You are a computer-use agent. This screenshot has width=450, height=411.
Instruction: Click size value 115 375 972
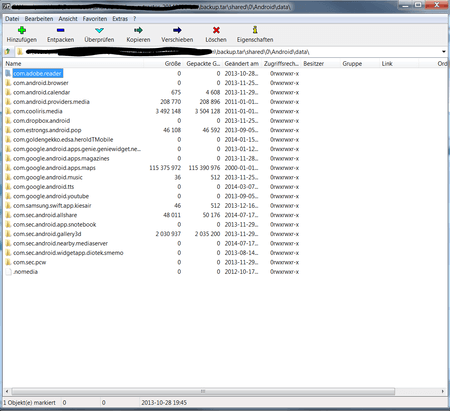(165, 168)
